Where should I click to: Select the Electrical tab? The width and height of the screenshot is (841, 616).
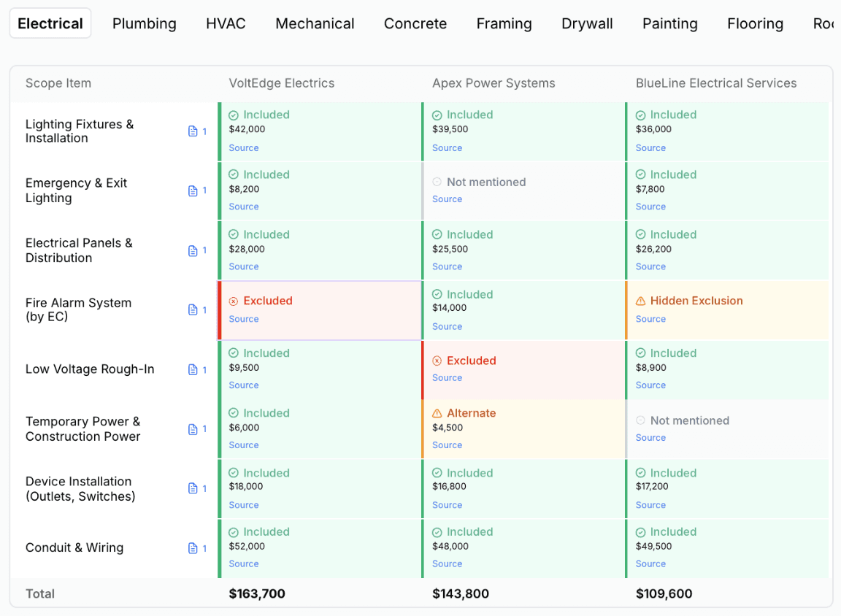(50, 23)
